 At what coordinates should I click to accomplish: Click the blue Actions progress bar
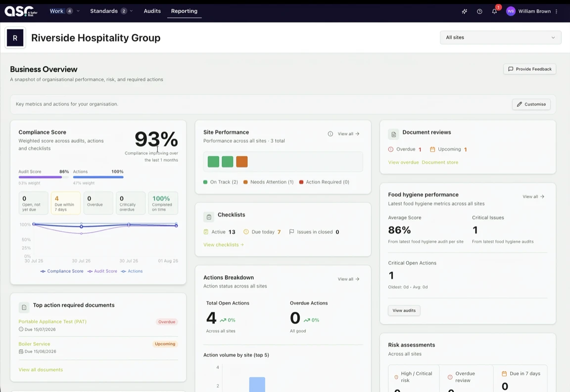click(98, 177)
